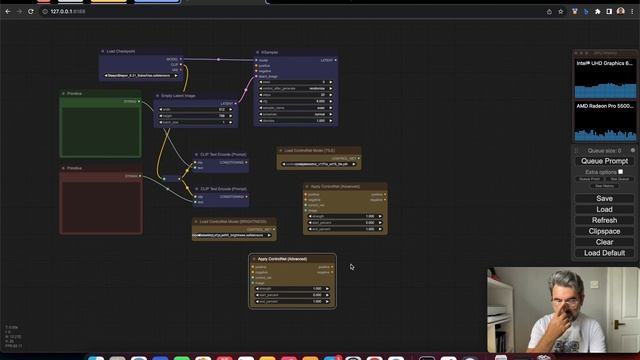Click Load Default

(604, 253)
